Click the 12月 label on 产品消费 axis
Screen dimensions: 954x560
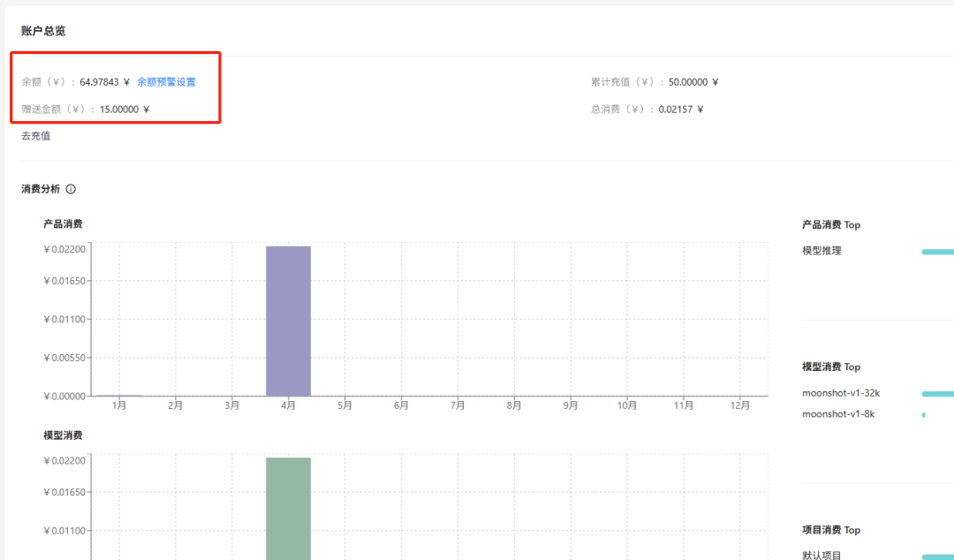pyautogui.click(x=740, y=405)
